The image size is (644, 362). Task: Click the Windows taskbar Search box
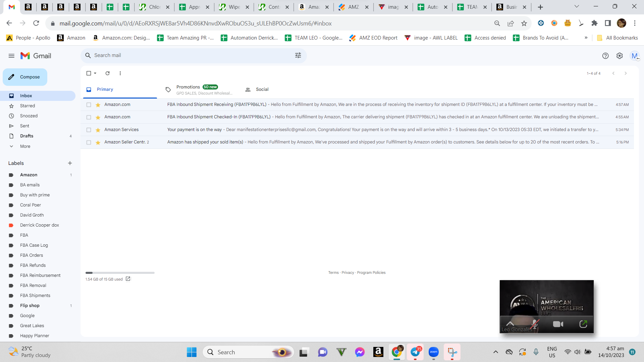click(248, 352)
